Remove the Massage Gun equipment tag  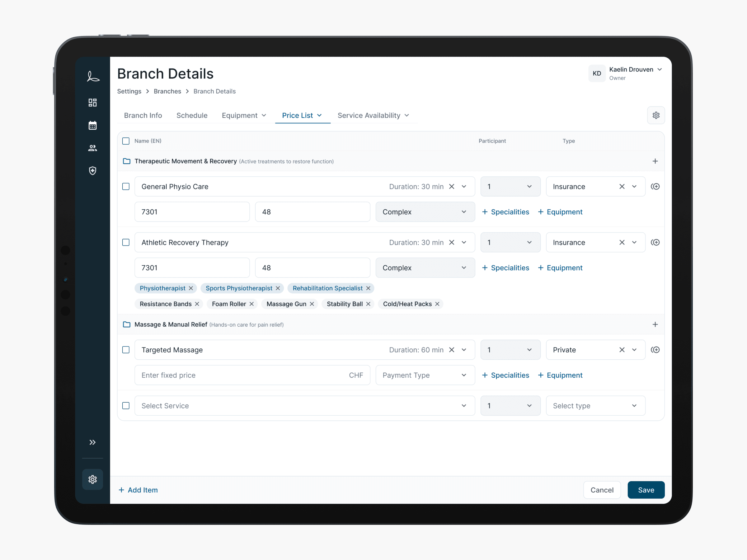(312, 304)
